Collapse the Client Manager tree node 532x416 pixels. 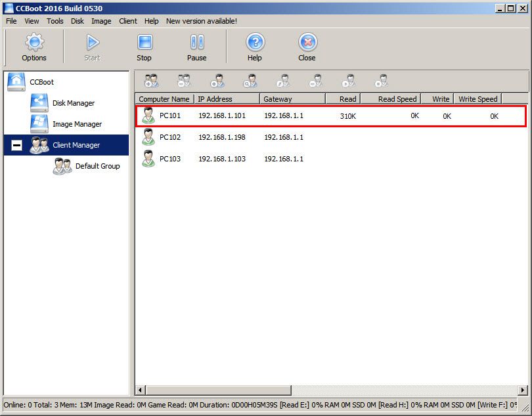pos(16,146)
